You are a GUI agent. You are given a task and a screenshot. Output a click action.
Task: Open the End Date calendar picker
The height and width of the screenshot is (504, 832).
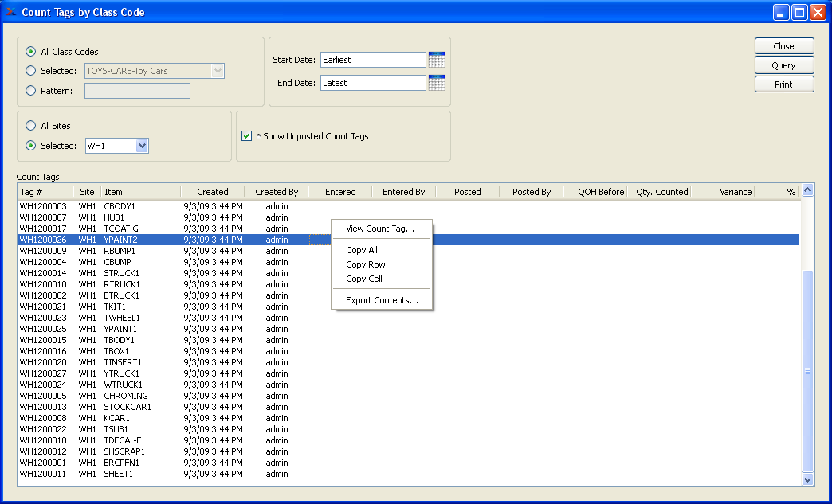tap(436, 83)
